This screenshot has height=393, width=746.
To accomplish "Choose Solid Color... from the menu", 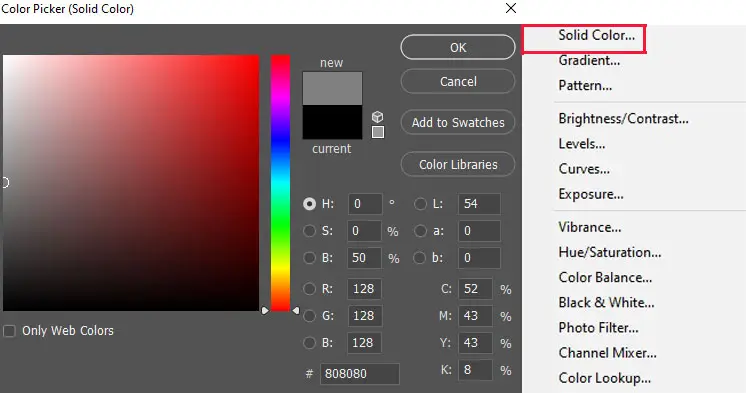I will [x=597, y=35].
